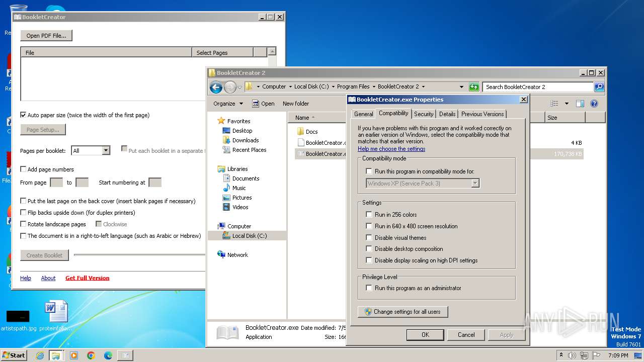Screen dimensions: 644x362
Task: Check Rotate landscape pages option
Action: click(x=23, y=224)
